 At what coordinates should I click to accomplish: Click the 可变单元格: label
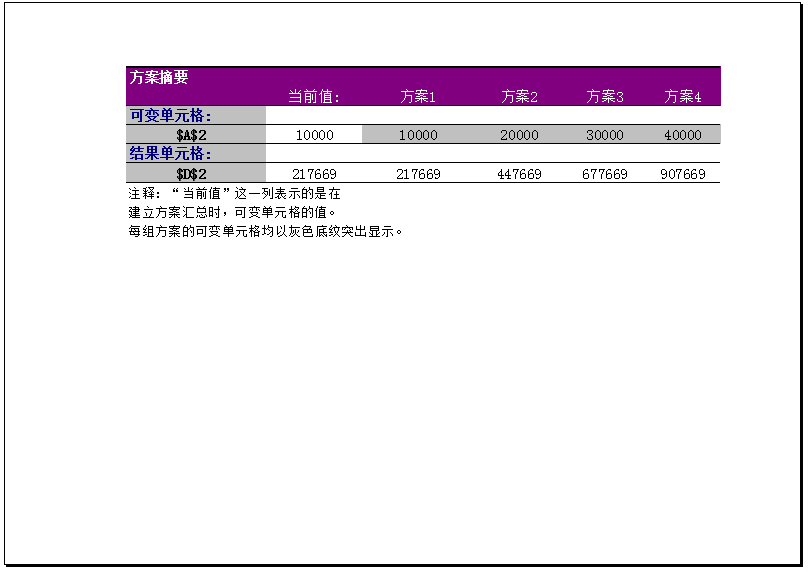[171, 115]
